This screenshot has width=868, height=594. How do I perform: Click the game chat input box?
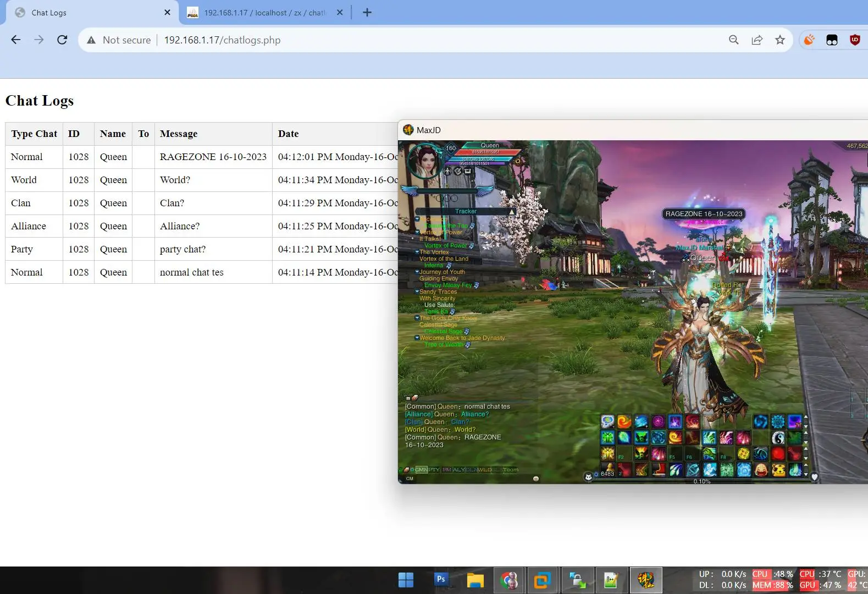click(x=473, y=479)
